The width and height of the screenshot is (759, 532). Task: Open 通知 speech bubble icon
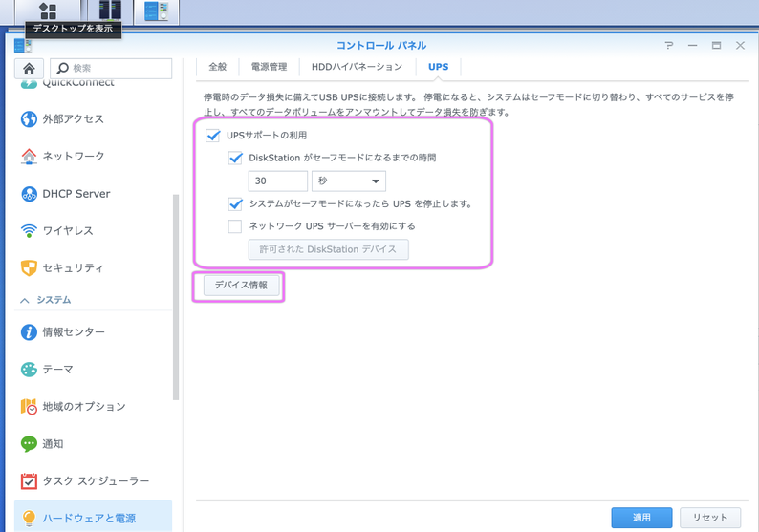(x=29, y=444)
